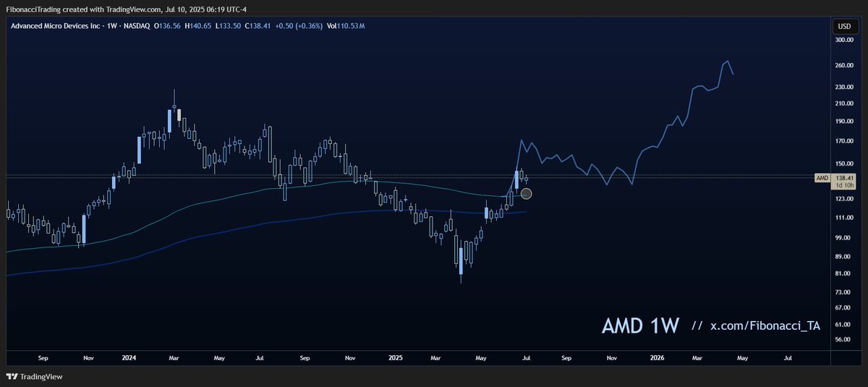The image size is (868, 387).
Task: Click the '1d 10h' countdown label
Action: (845, 186)
